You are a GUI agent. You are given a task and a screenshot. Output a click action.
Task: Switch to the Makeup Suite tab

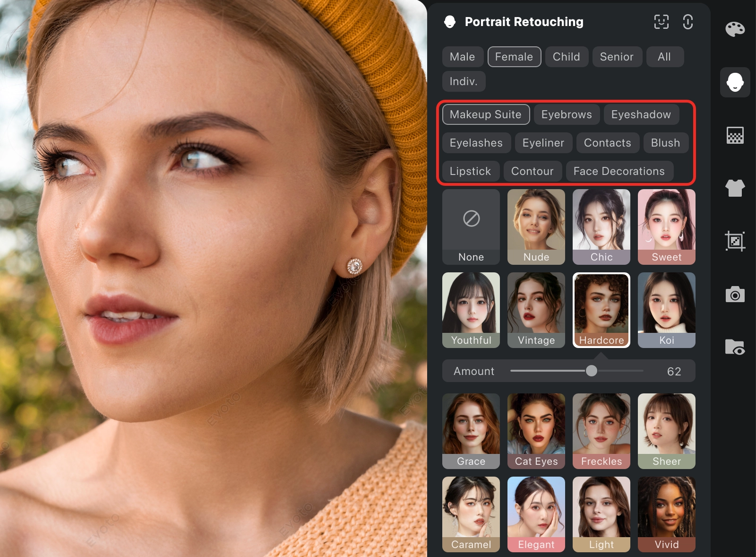coord(486,114)
